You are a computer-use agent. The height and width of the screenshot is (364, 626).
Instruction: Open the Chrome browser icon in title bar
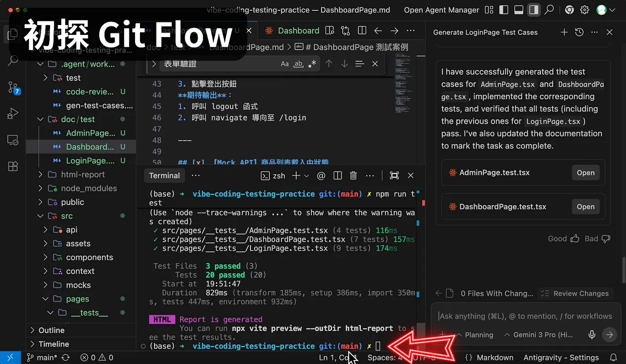(x=569, y=10)
